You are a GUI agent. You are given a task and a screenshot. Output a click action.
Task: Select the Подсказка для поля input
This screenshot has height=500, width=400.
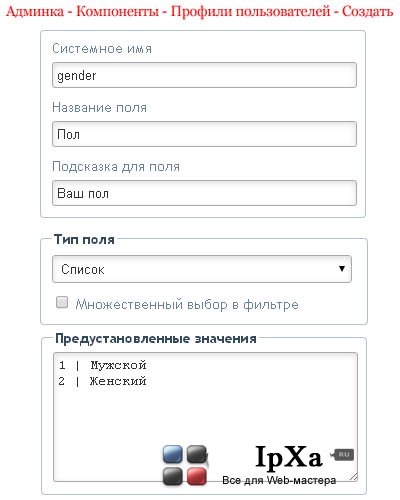(x=204, y=193)
